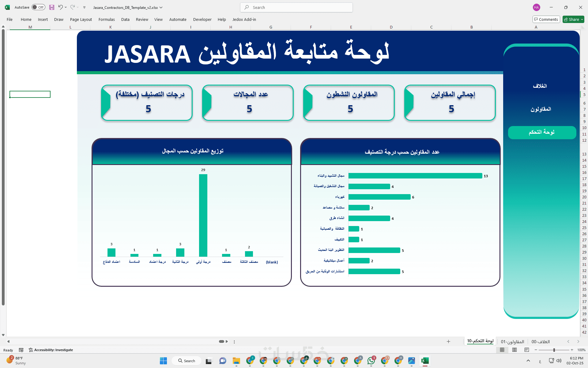Viewport: 588px width, 368px height.
Task: Switch to sheet 01-المقاولون tab
Action: point(512,342)
